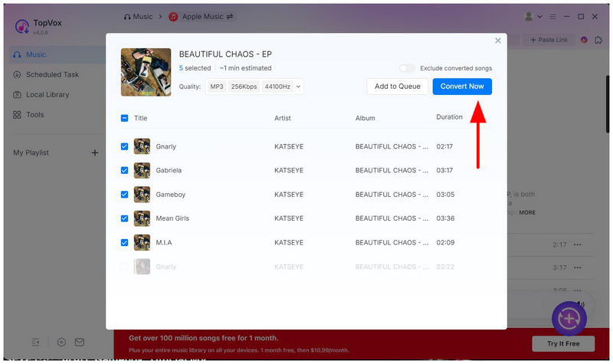Uncheck the Mean Girls checkbox

click(x=124, y=218)
